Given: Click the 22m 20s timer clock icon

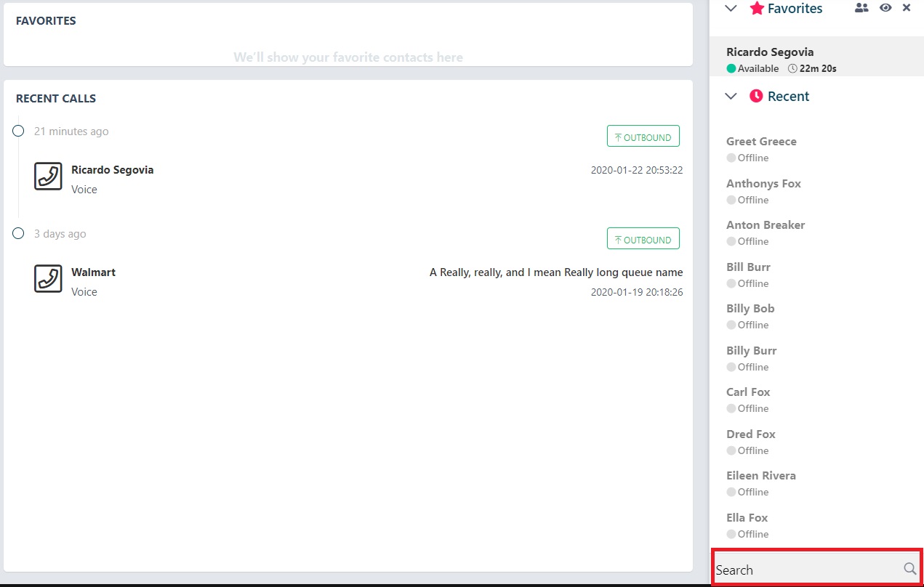Looking at the screenshot, I should (x=792, y=68).
